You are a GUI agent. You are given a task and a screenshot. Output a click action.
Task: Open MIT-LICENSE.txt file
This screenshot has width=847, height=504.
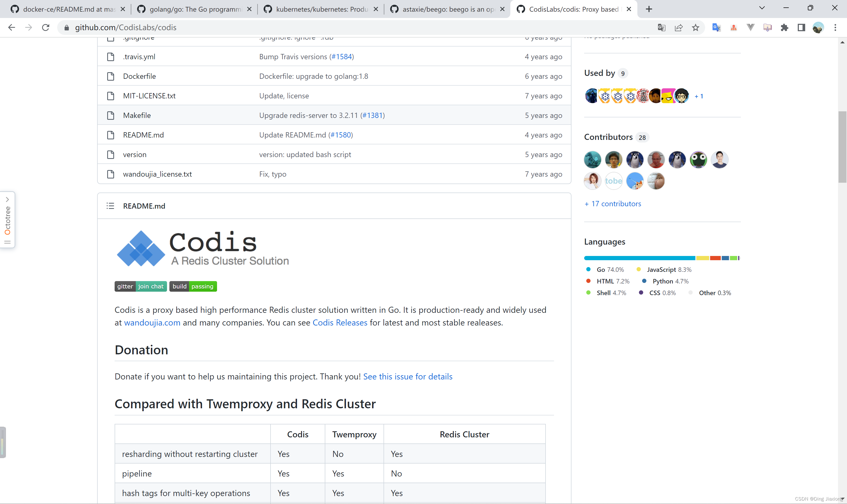click(x=149, y=96)
